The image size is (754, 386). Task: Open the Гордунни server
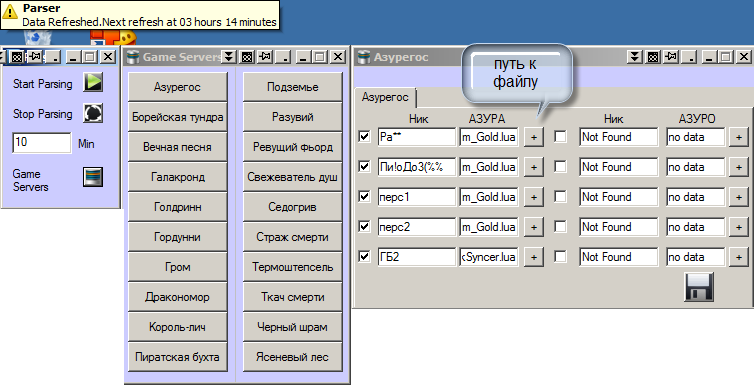[x=177, y=237]
